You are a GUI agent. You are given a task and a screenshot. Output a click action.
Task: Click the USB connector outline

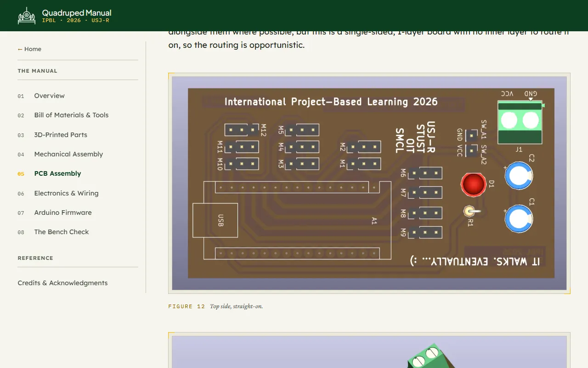pos(215,220)
